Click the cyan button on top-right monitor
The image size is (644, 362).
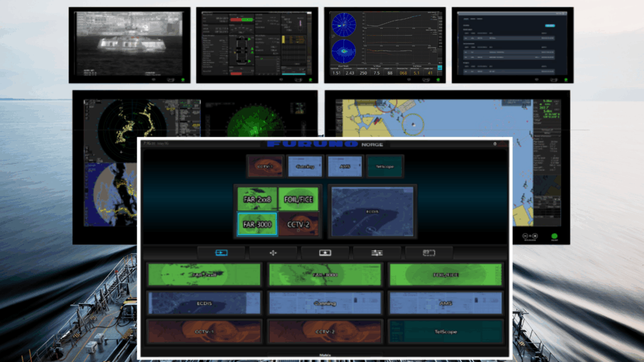(550, 26)
